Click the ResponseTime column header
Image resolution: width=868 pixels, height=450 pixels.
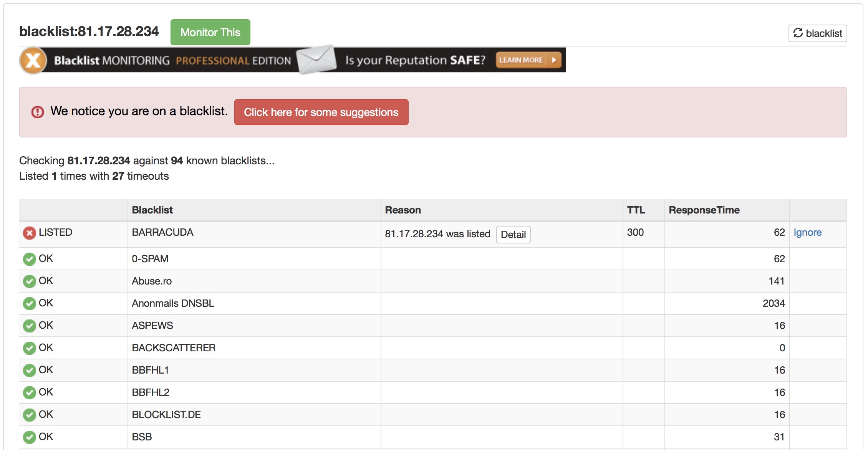(704, 210)
